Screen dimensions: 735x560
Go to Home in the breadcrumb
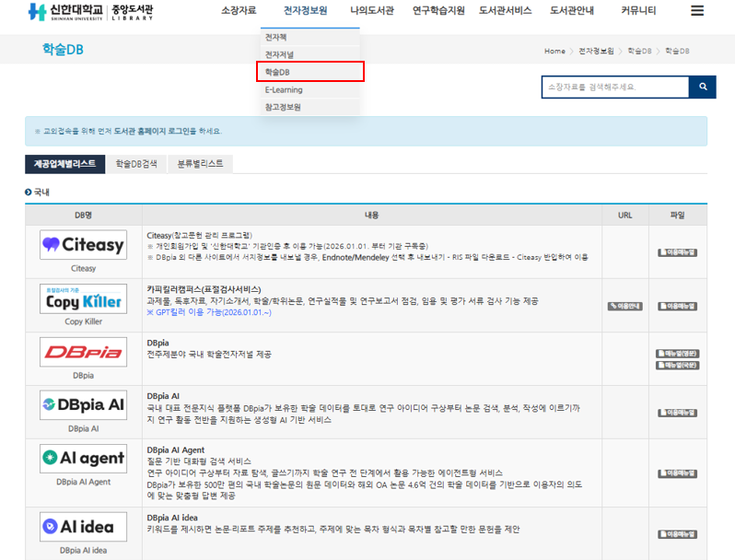click(554, 51)
